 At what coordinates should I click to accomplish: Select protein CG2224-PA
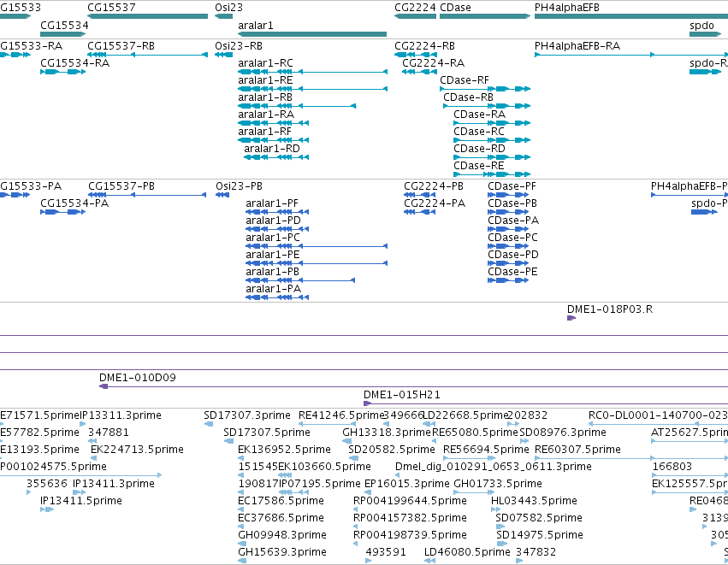pyautogui.click(x=420, y=212)
